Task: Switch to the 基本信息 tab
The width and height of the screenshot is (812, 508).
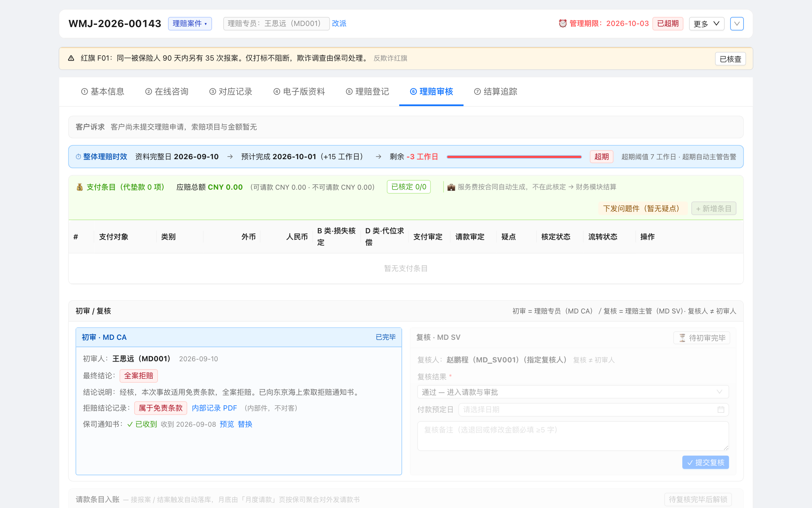Action: 103,91
